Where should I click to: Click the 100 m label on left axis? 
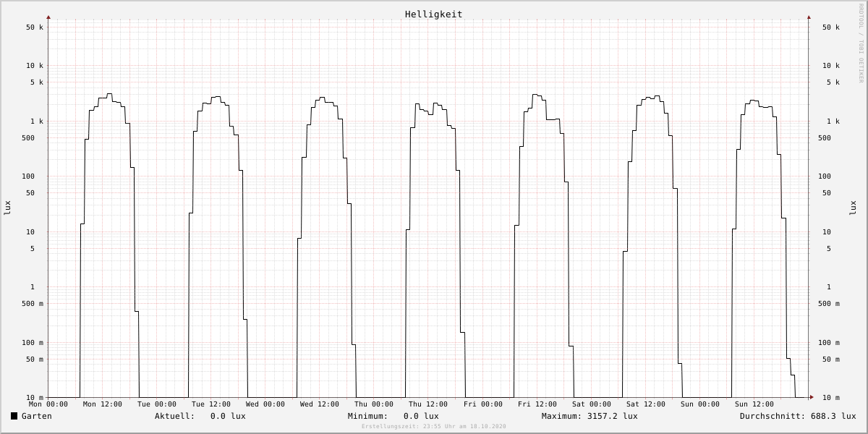click(x=33, y=343)
